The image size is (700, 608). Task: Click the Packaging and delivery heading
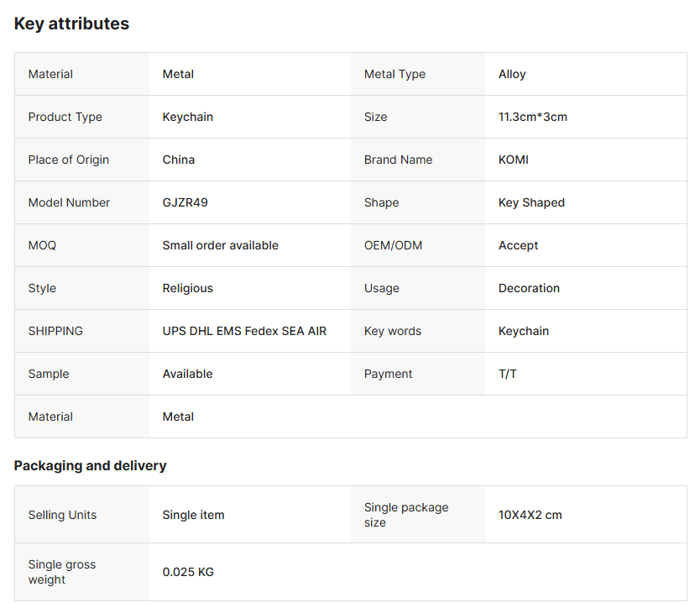[90, 466]
